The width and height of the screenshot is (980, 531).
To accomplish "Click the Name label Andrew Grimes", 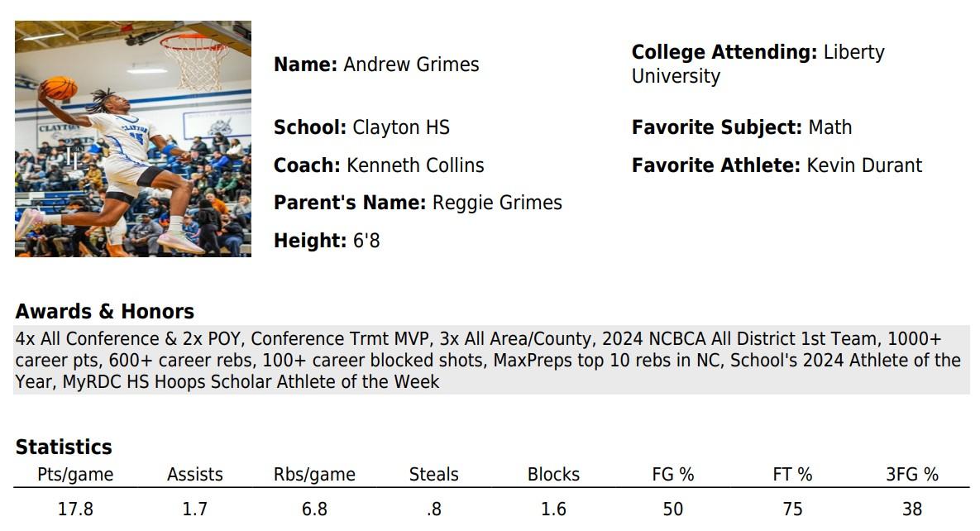I will (376, 65).
